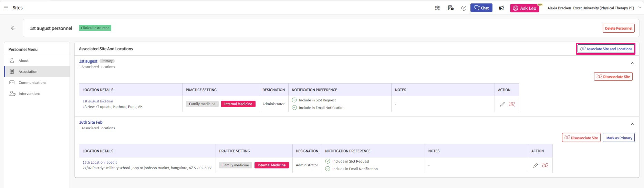Open the document settings icon in header

pos(450,8)
